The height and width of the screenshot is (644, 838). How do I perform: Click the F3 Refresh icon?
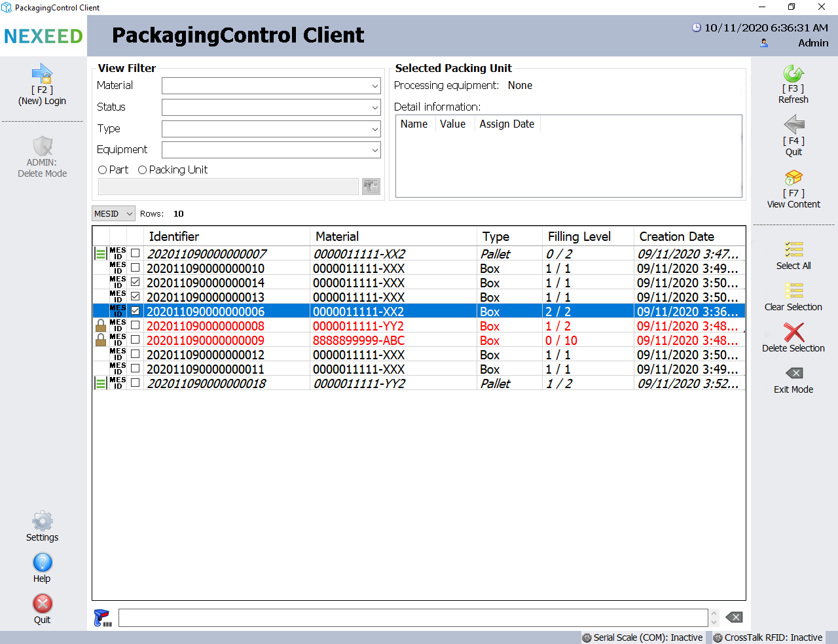coord(793,73)
